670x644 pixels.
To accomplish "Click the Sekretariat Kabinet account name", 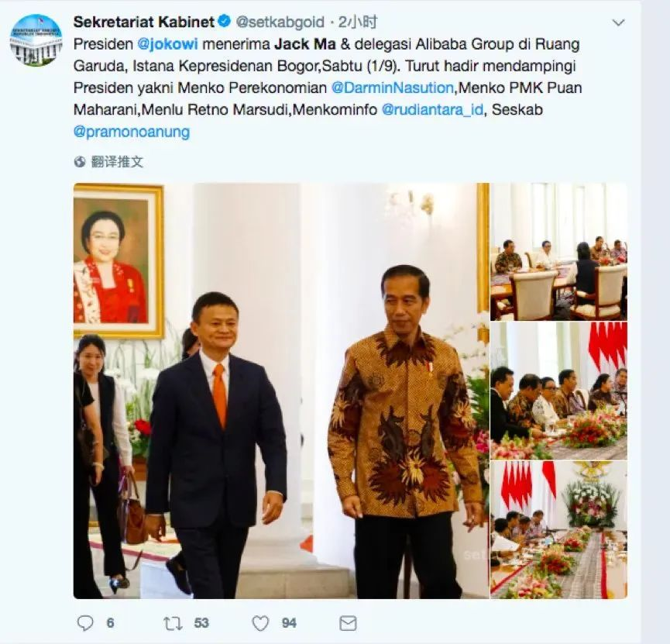I will (144, 22).
